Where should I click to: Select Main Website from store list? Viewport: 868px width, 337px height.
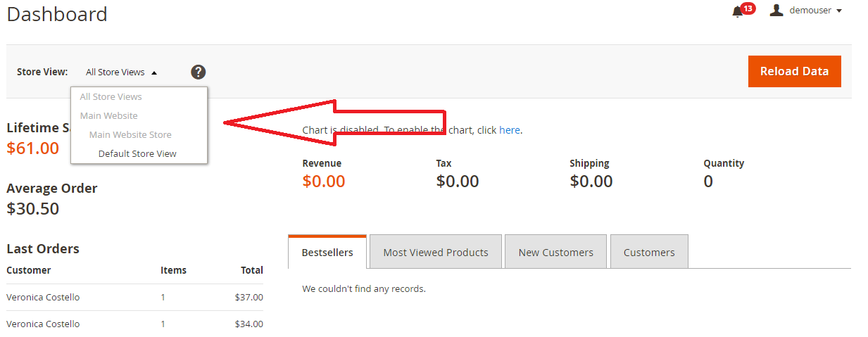[109, 115]
